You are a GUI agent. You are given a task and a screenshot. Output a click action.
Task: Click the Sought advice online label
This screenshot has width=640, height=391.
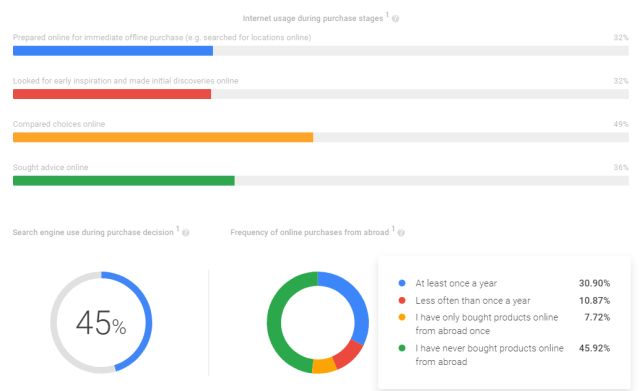pyautogui.click(x=50, y=167)
